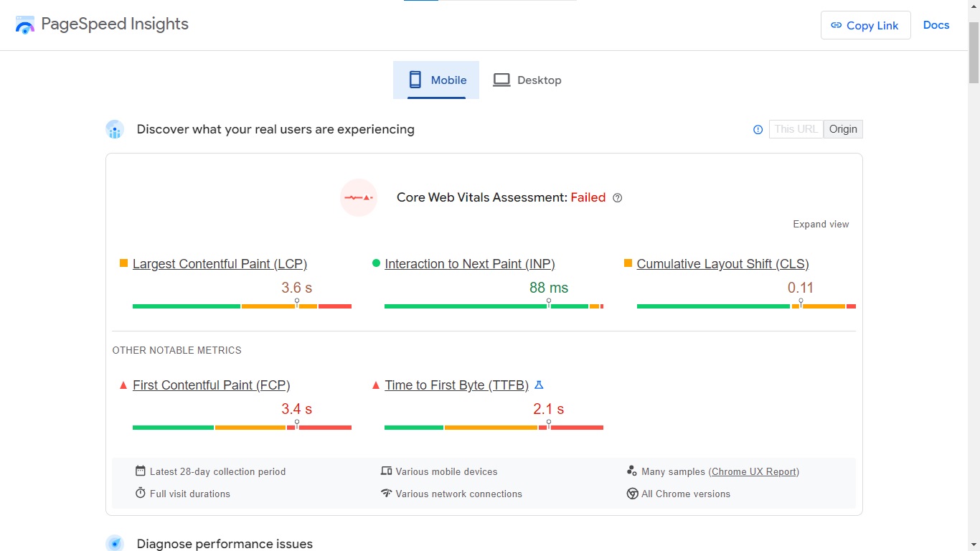Open the help icon next to Failed
The width and height of the screenshot is (980, 551).
[617, 198]
